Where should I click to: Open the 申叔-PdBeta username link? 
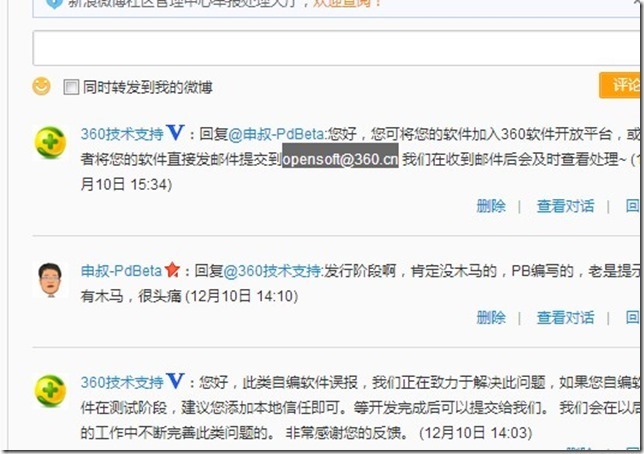point(121,271)
